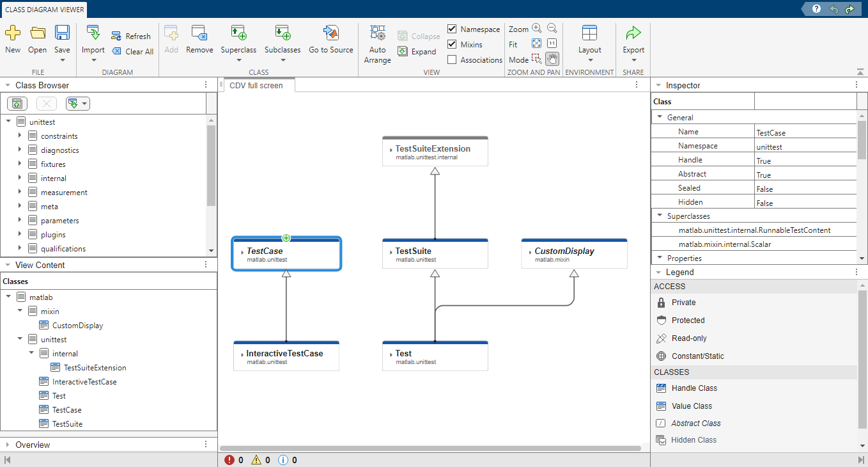Click the Expand icon in the View group
The height and width of the screenshot is (467, 868).
403,52
